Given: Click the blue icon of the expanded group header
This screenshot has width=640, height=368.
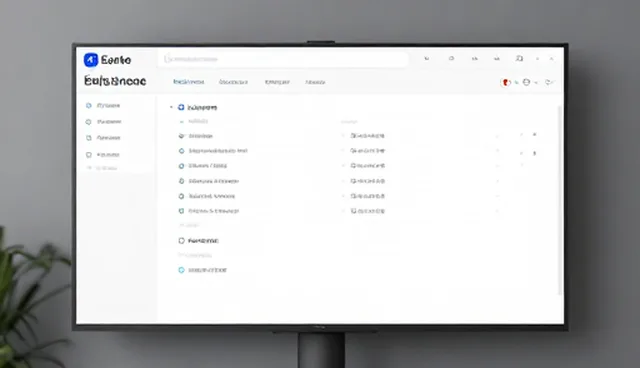Looking at the screenshot, I should (x=181, y=107).
